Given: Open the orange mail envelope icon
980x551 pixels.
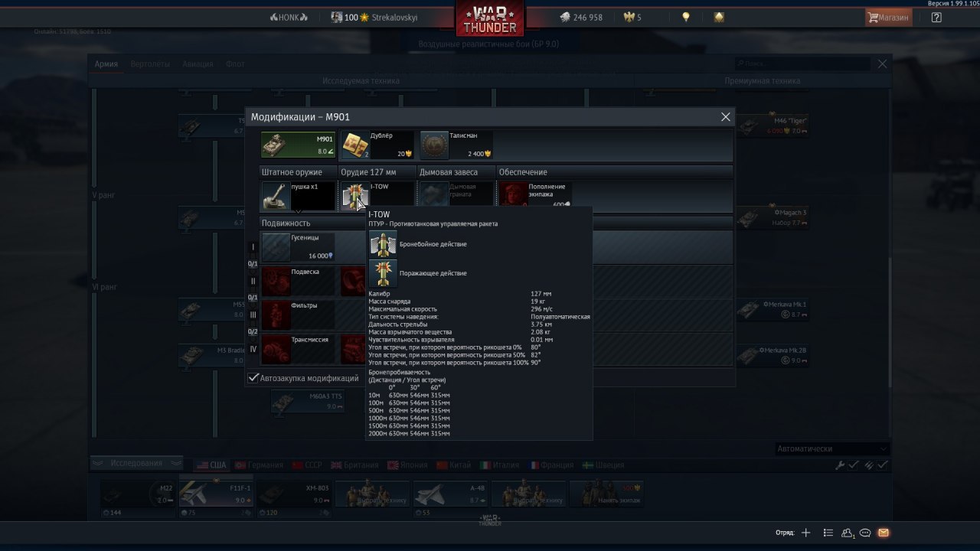Looking at the screenshot, I should [x=884, y=533].
